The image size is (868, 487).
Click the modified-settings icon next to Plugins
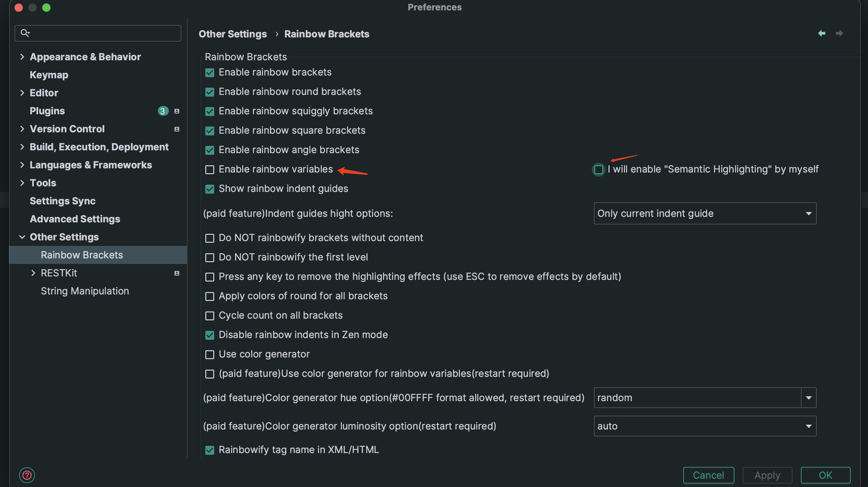pos(177,111)
